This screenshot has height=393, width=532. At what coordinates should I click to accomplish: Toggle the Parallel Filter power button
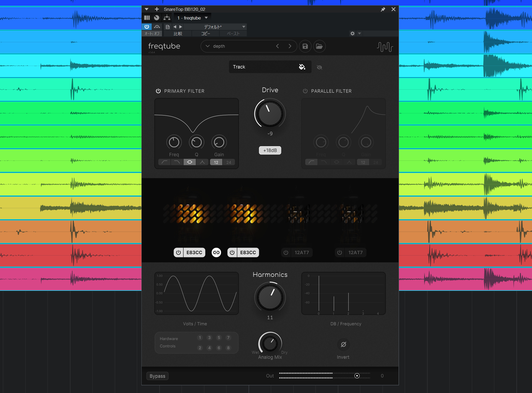[305, 91]
